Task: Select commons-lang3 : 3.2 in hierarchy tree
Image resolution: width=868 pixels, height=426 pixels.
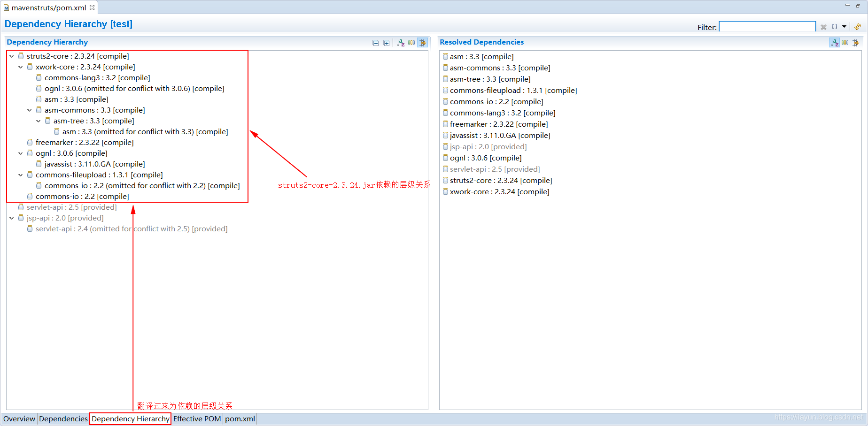Action: (97, 78)
